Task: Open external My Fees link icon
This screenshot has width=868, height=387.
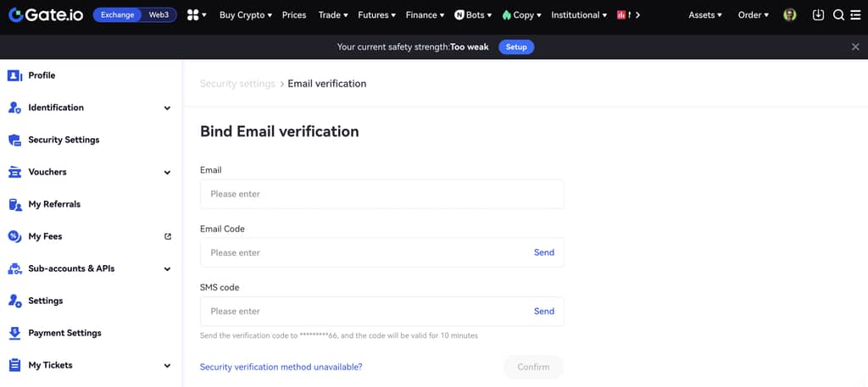Action: click(x=167, y=236)
